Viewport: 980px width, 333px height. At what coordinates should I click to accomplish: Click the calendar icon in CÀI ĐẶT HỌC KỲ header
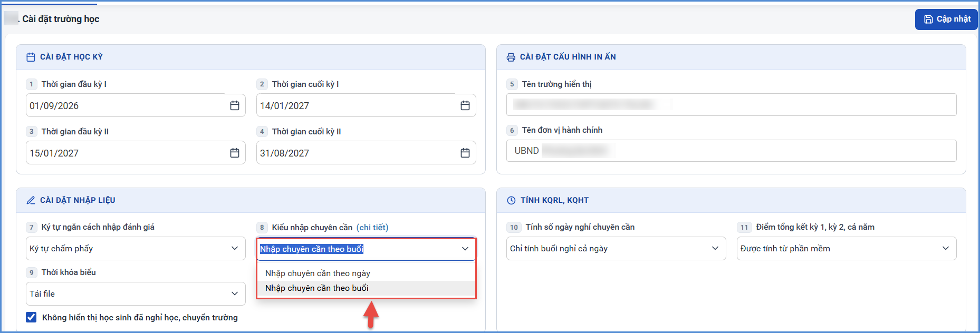tap(31, 57)
